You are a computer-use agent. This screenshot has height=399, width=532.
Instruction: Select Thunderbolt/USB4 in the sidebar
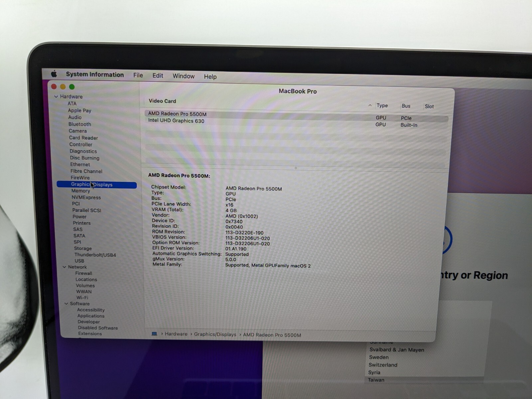[x=95, y=255]
